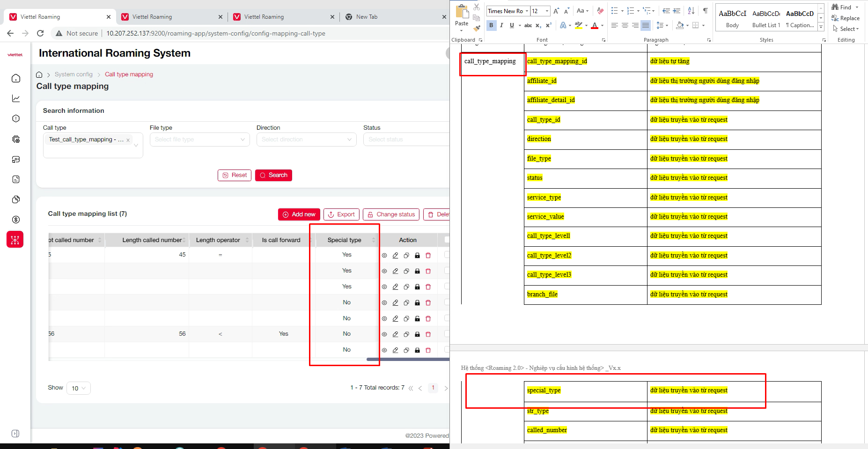
Task: Open the Show 10 page size dropdown
Action: coord(78,388)
